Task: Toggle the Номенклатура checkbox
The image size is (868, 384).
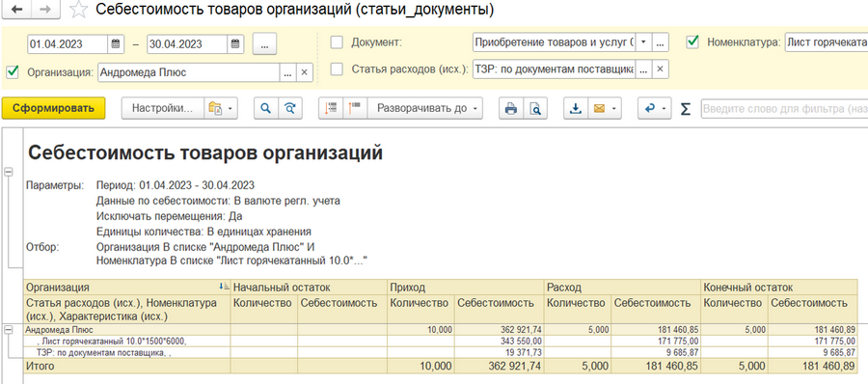Action: pos(692,42)
